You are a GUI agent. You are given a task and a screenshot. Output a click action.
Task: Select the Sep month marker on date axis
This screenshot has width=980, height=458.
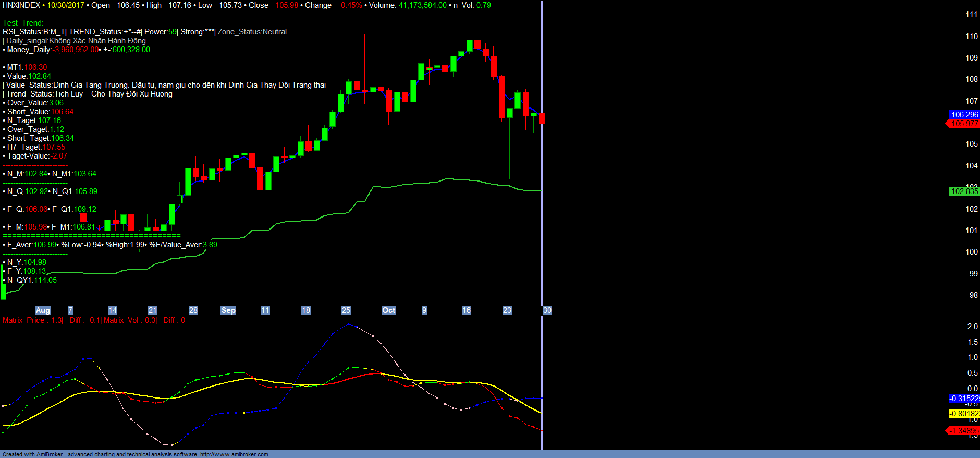(x=228, y=310)
